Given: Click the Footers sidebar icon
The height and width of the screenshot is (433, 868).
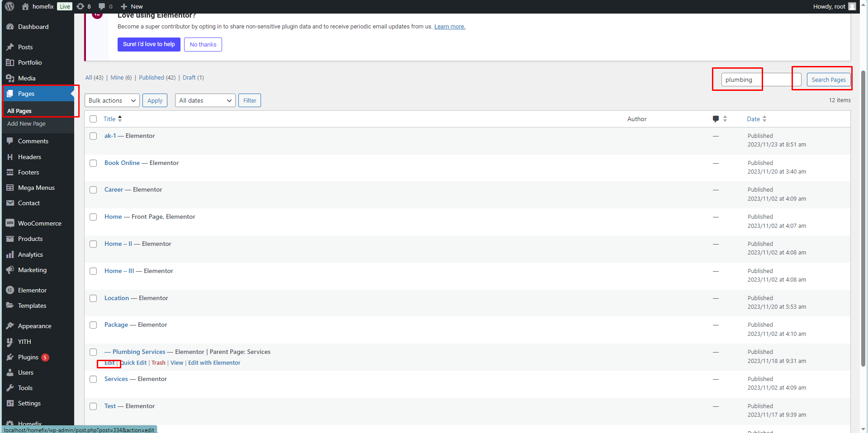Looking at the screenshot, I should coord(10,172).
